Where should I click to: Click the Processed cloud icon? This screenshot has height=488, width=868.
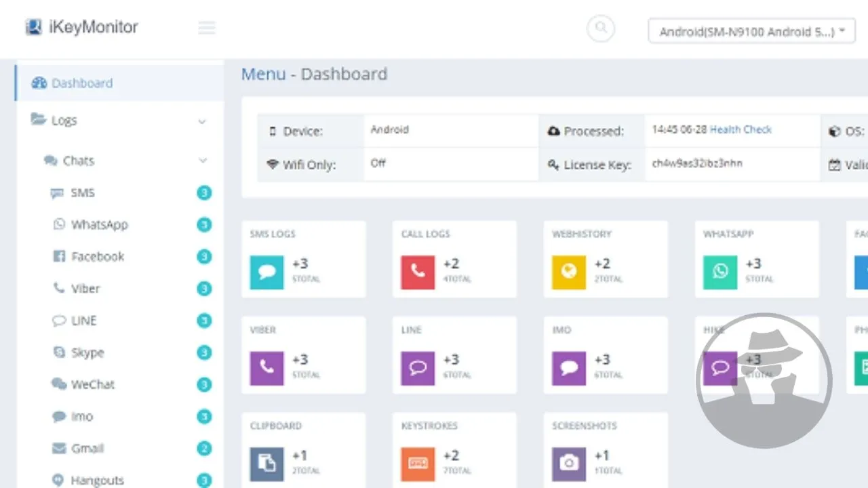[553, 131]
